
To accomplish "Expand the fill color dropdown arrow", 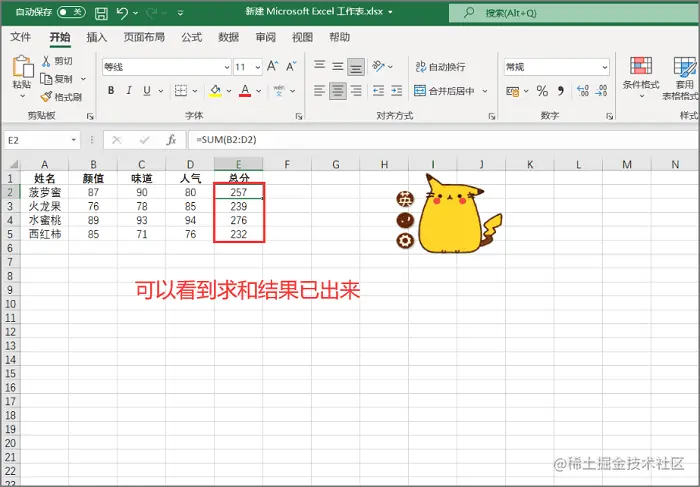I will tap(229, 91).
